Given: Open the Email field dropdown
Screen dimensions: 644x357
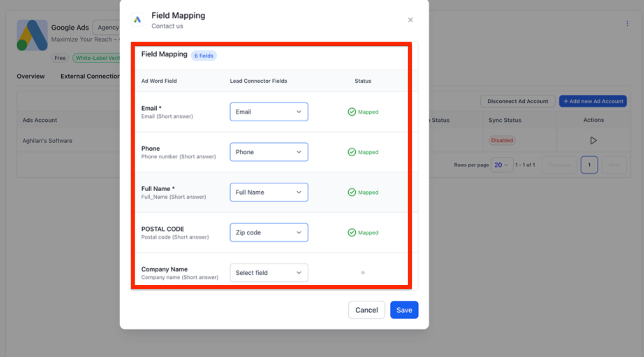Looking at the screenshot, I should click(x=269, y=112).
